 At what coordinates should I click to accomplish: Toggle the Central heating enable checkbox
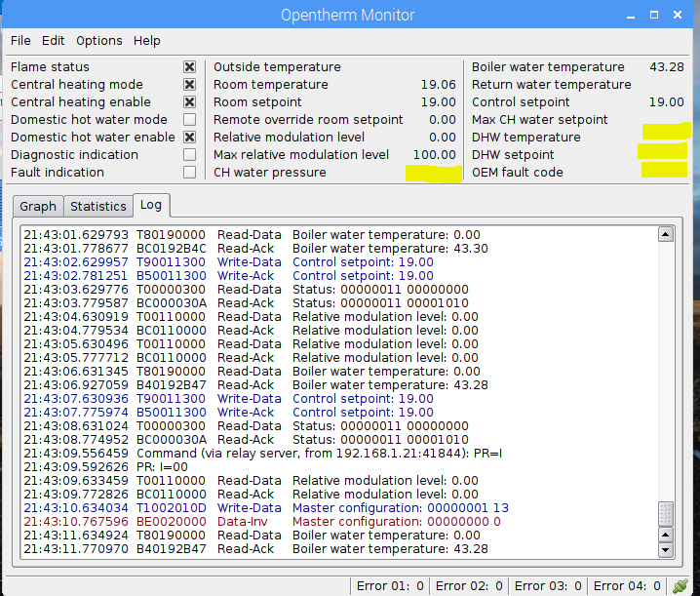pos(189,101)
